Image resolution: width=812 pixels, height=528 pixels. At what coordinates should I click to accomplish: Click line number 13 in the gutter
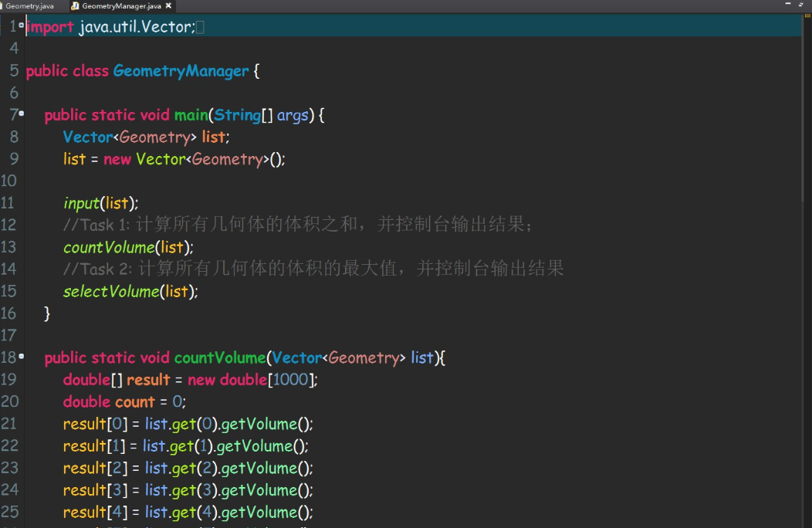pyautogui.click(x=9, y=247)
